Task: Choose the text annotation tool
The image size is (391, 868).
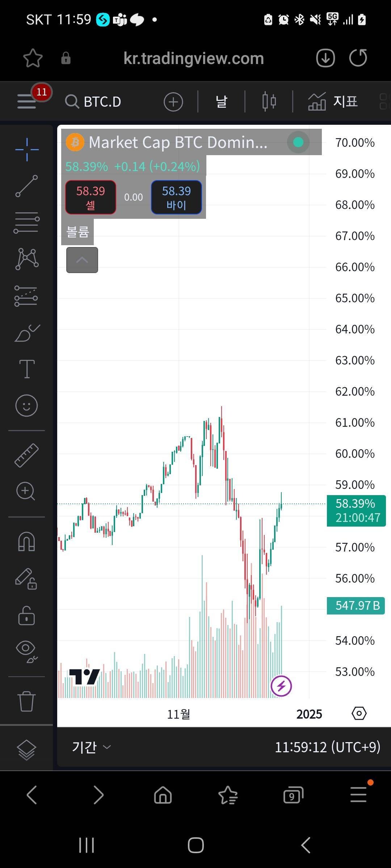Action: pos(27,369)
